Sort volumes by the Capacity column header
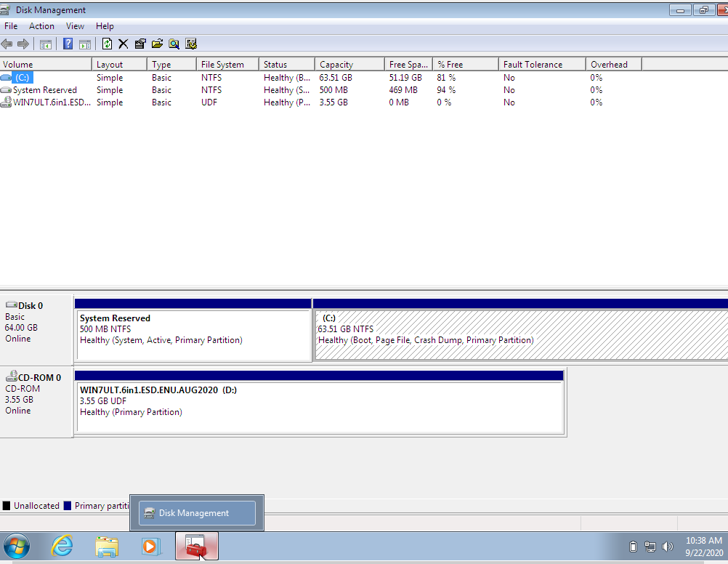This screenshot has height=564, width=728. point(348,64)
